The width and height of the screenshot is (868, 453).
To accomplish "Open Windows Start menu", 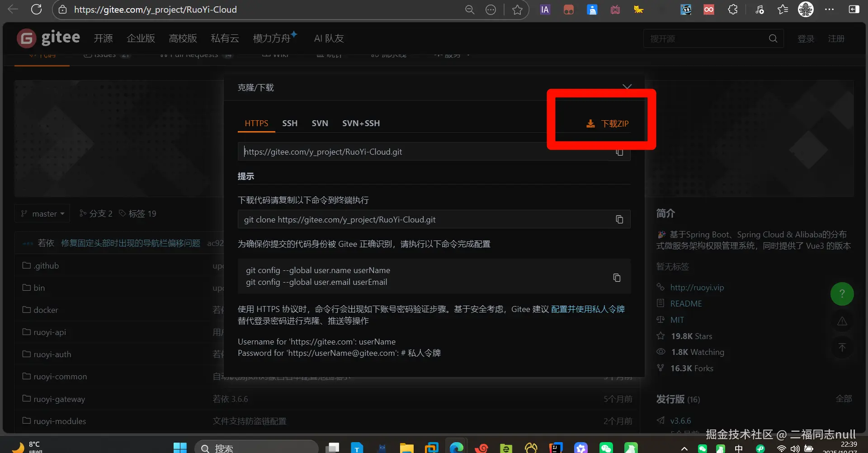I will (x=180, y=448).
